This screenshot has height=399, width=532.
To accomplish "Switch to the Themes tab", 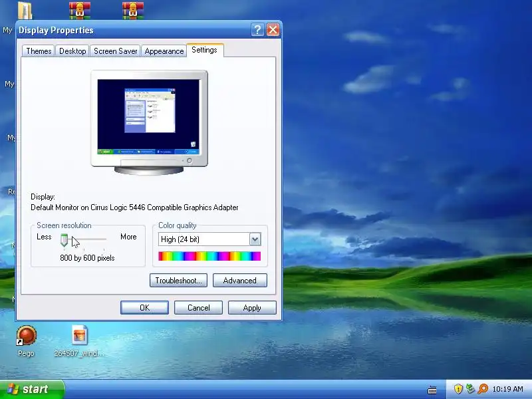I will (39, 51).
